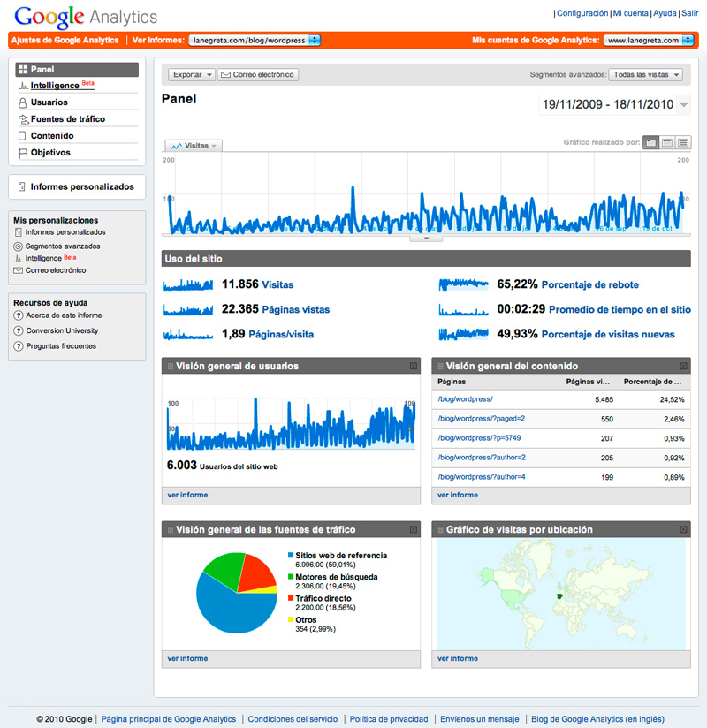Open Ajustes de Google Analytics link
Screen dimensions: 707x728
[65, 41]
